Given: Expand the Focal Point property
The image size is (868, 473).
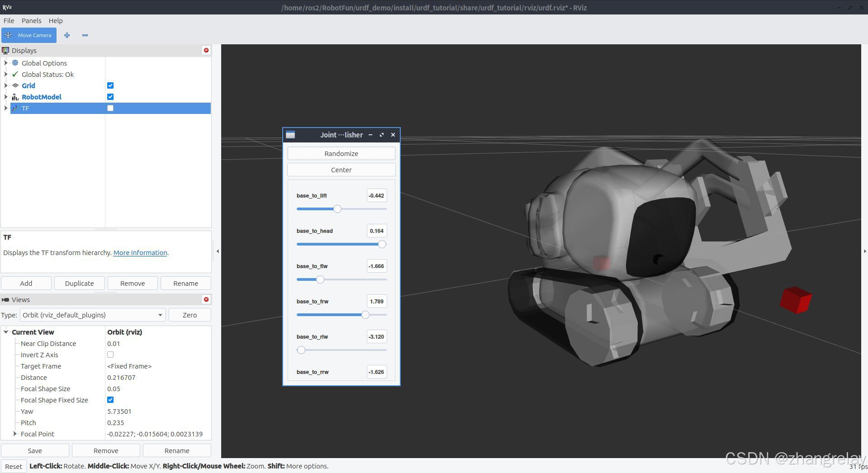Looking at the screenshot, I should [x=15, y=434].
